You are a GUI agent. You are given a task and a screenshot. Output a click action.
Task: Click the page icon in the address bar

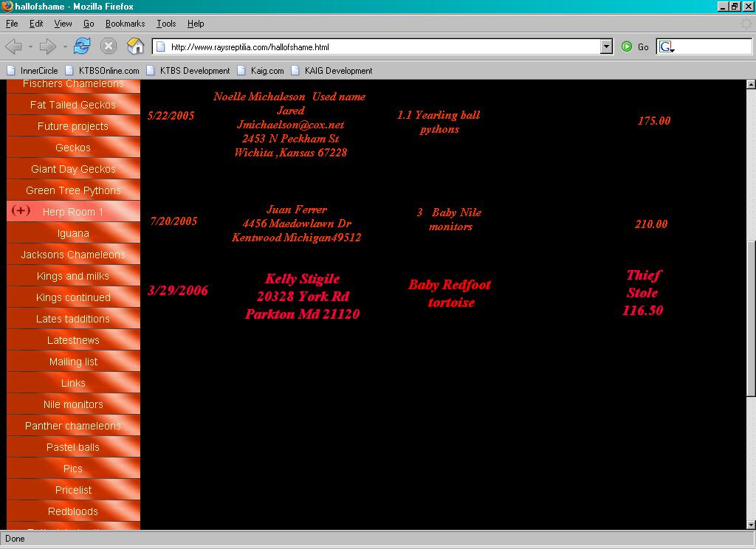pyautogui.click(x=161, y=46)
